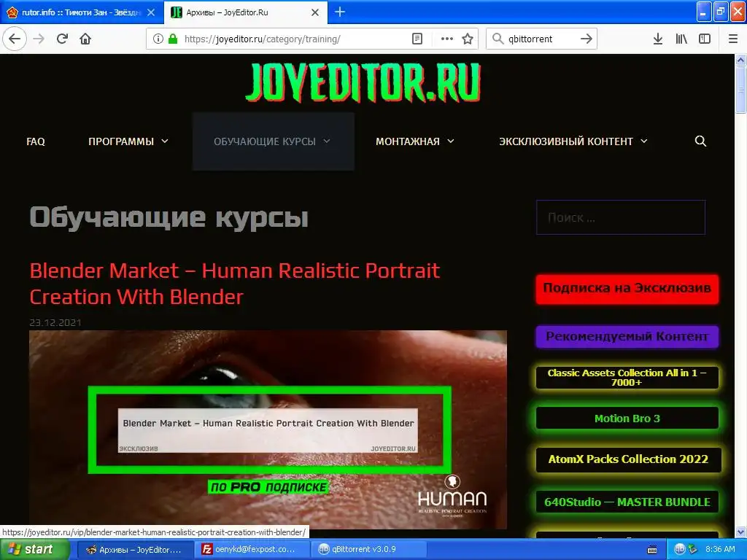
Task: Show site information icon in address bar
Action: click(x=158, y=39)
